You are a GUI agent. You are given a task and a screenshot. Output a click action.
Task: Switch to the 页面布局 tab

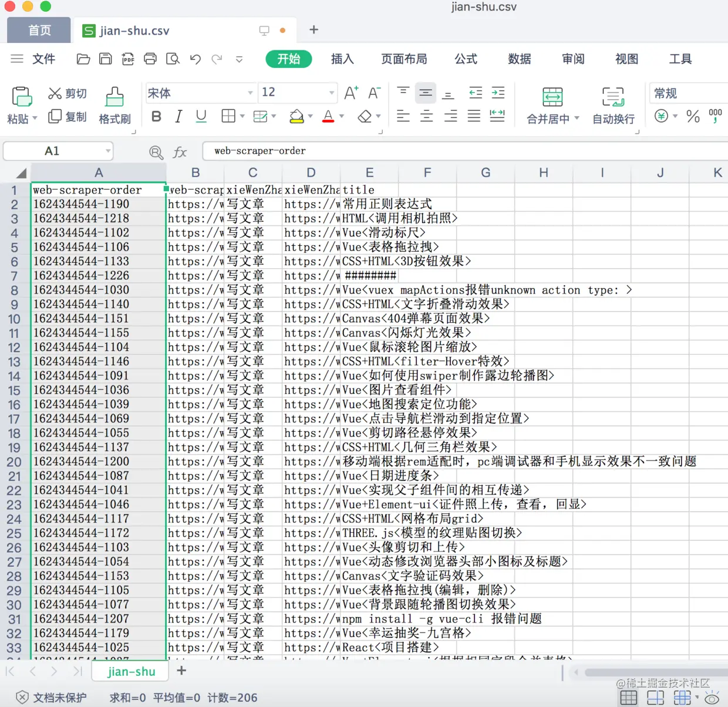pyautogui.click(x=404, y=59)
